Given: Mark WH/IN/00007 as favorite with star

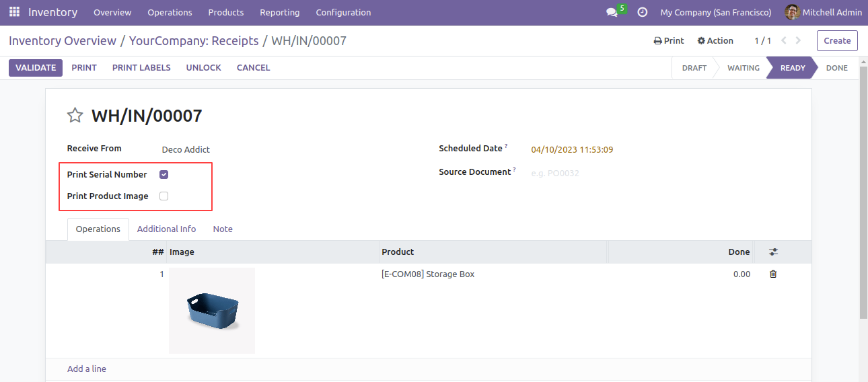Looking at the screenshot, I should coord(75,116).
